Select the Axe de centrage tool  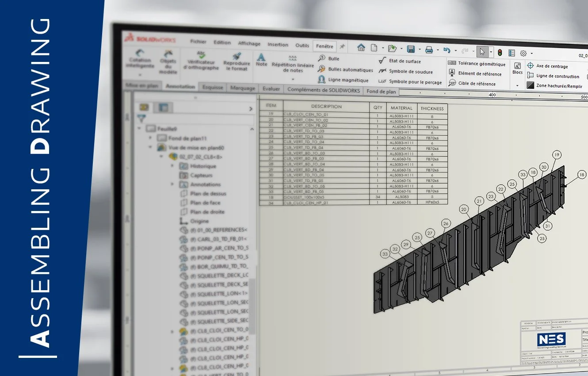[x=552, y=66]
